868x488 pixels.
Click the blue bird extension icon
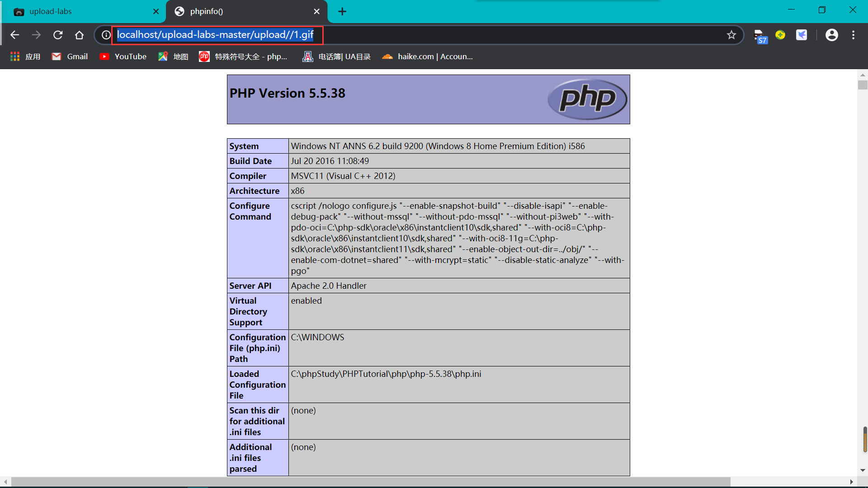[x=802, y=35]
